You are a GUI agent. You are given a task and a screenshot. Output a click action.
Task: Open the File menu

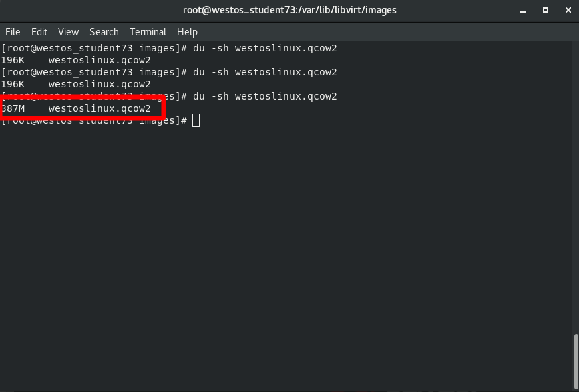pyautogui.click(x=13, y=32)
